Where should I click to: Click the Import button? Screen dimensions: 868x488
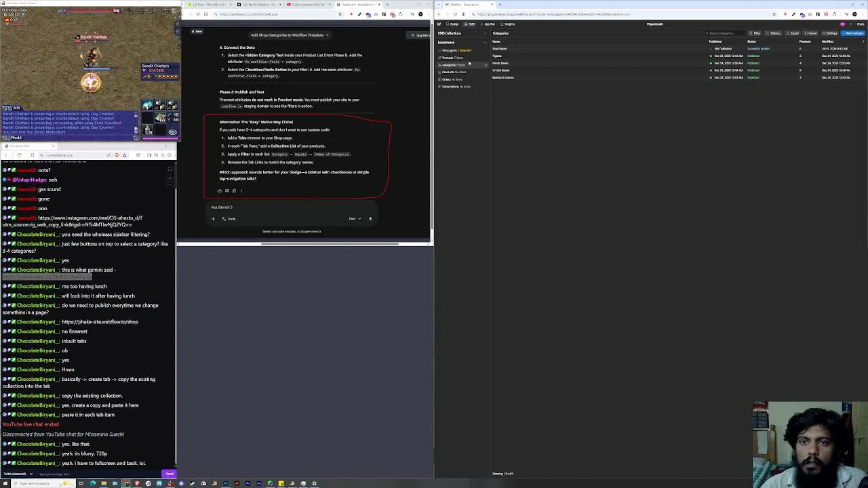(x=812, y=33)
